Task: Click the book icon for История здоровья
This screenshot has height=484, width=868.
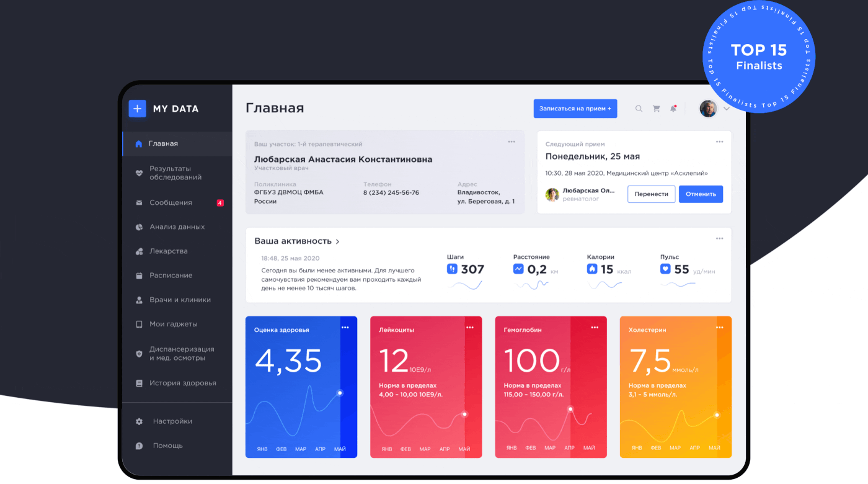Action: pos(139,383)
